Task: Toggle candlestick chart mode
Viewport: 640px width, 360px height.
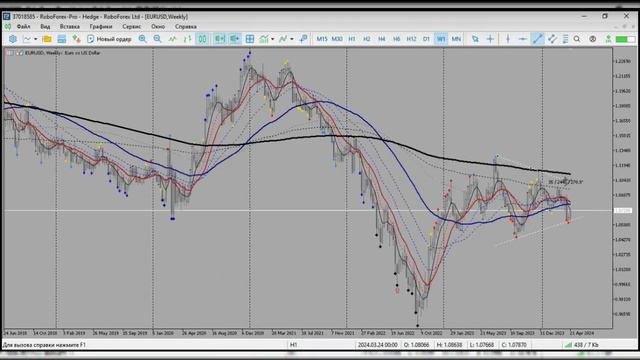Action: coord(202,39)
